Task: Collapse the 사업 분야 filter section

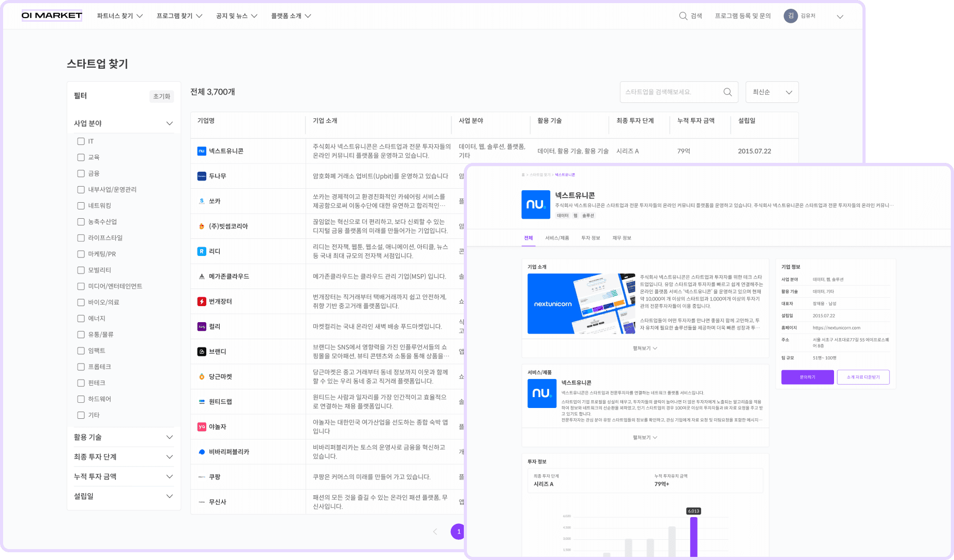Action: click(124, 123)
